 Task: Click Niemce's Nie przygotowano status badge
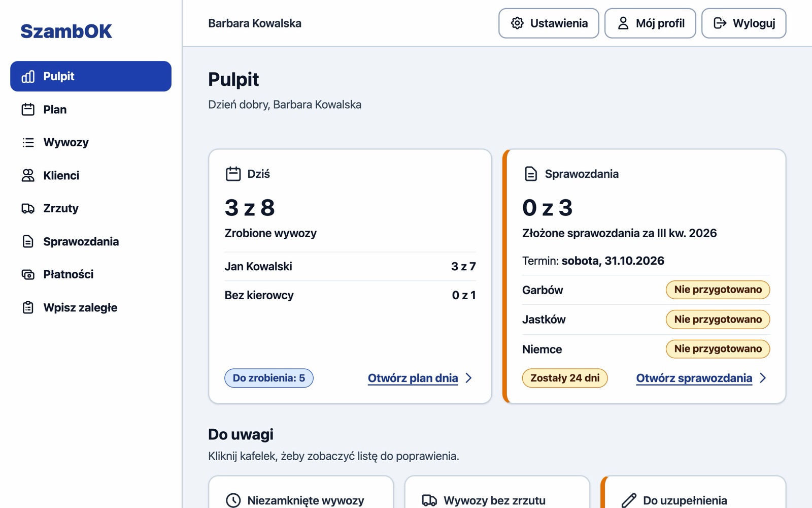coord(718,349)
